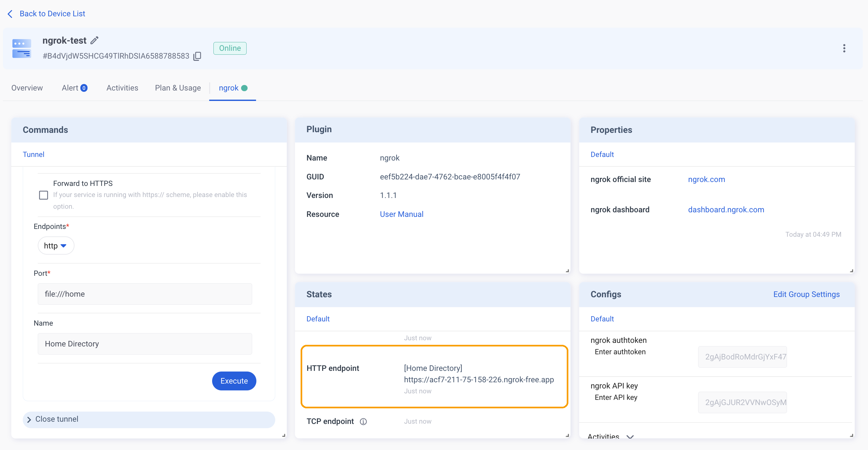Open the ngrok.com link
The image size is (868, 450).
[706, 179]
